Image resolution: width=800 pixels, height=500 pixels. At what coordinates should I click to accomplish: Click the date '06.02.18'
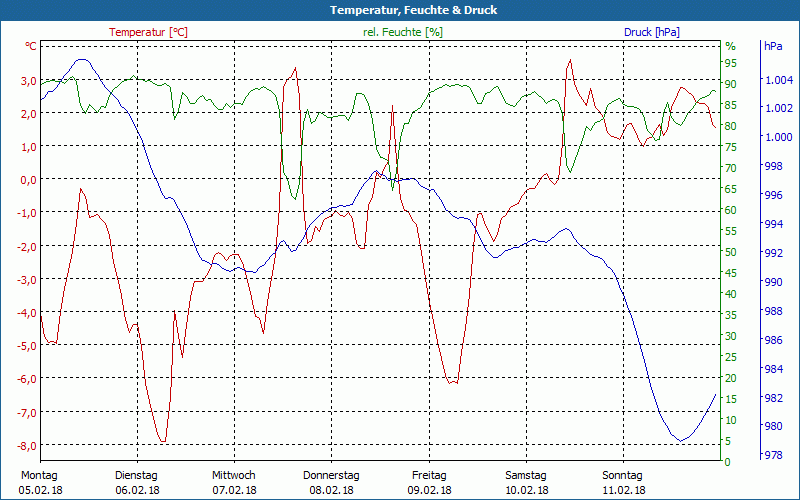coord(137,491)
